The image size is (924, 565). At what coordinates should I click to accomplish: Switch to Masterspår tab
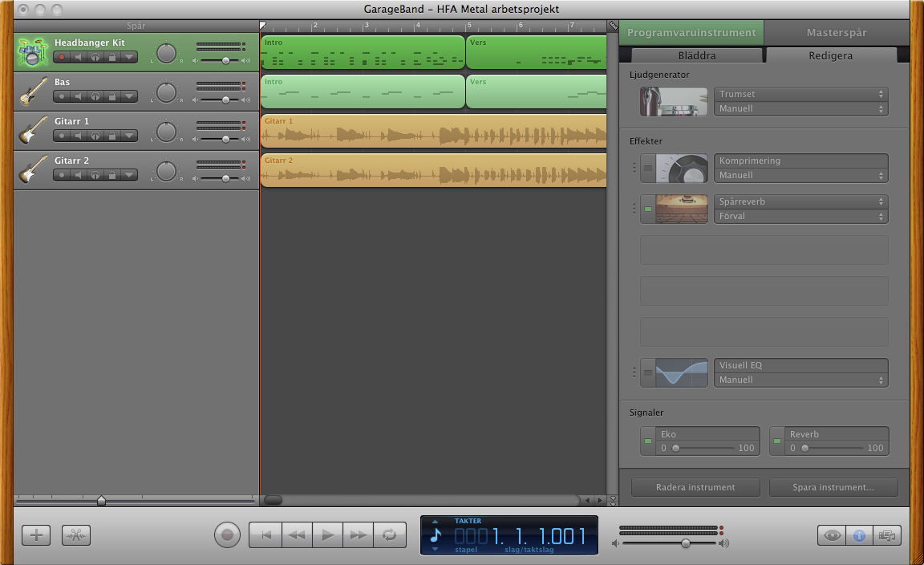click(x=837, y=32)
